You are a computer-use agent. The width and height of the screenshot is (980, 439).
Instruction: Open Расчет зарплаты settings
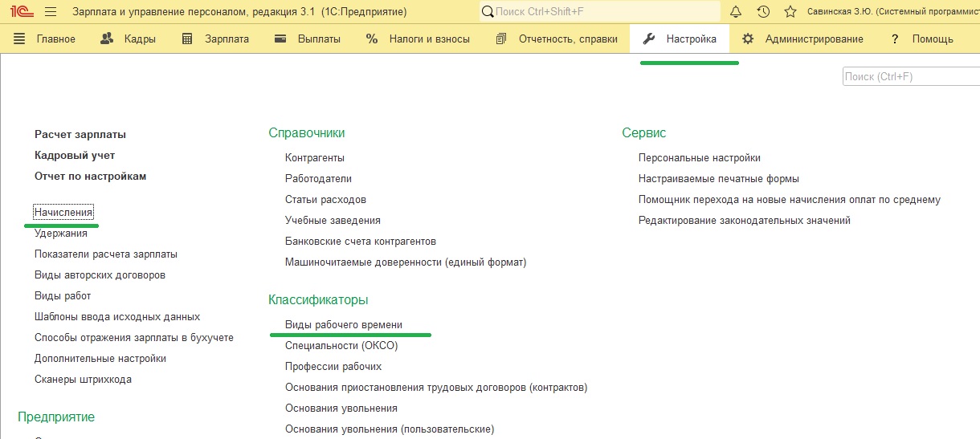click(80, 135)
